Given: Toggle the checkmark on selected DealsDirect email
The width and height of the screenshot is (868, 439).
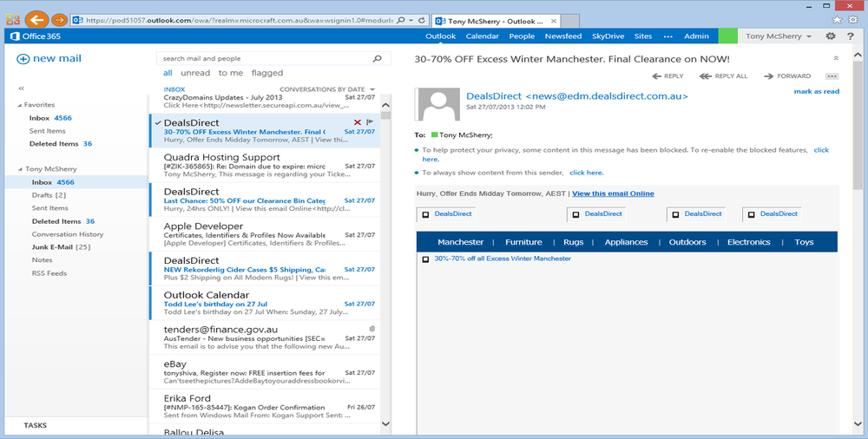Looking at the screenshot, I should pyautogui.click(x=157, y=123).
